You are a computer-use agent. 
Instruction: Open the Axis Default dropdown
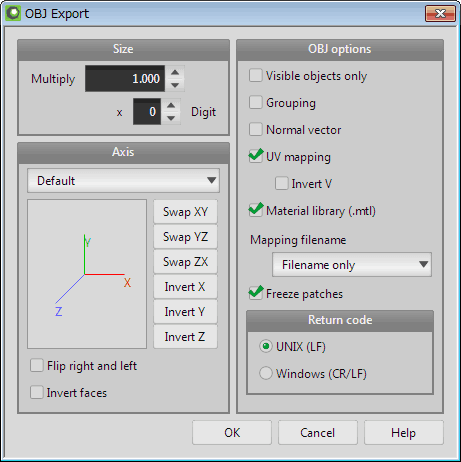click(123, 181)
